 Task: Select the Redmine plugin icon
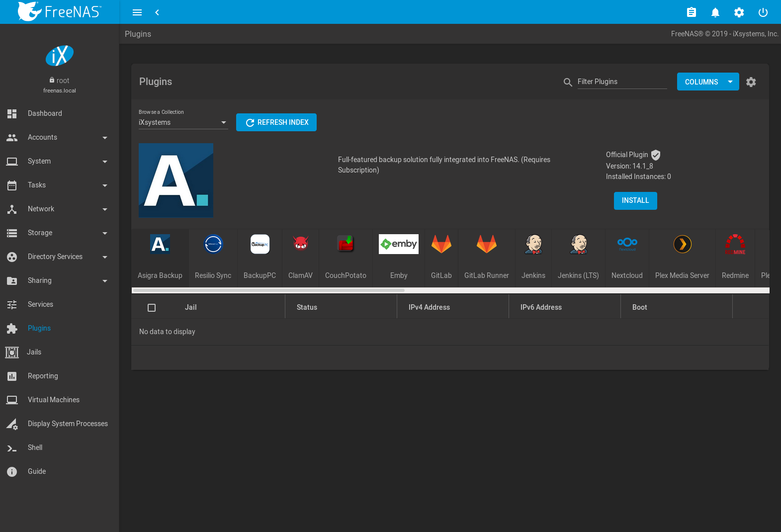coord(735,244)
